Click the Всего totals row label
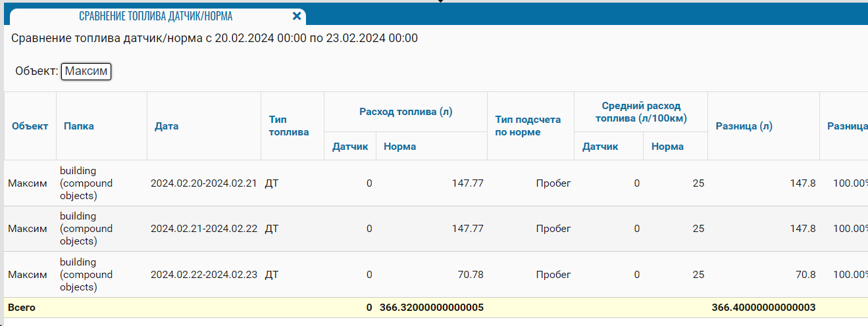 point(22,307)
